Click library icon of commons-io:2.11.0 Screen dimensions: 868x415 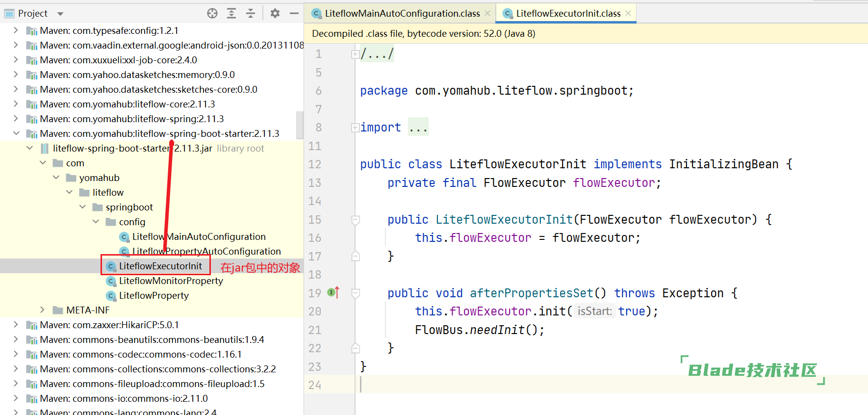[x=32, y=399]
